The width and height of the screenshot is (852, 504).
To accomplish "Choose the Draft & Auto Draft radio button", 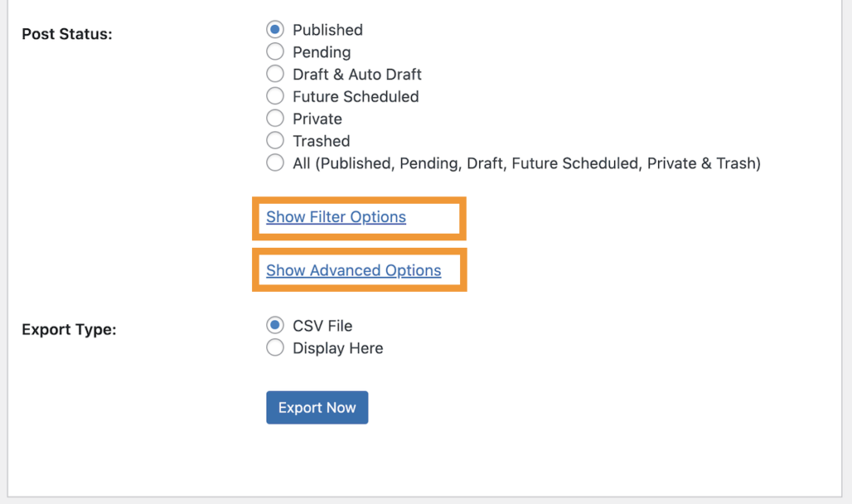I will (275, 74).
